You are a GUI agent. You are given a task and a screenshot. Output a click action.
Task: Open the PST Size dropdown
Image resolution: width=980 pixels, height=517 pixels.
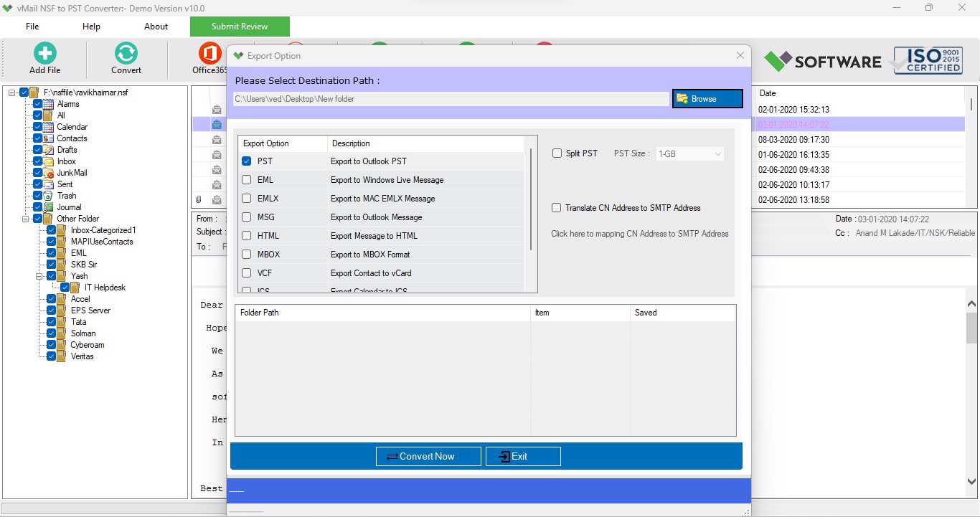click(x=690, y=154)
